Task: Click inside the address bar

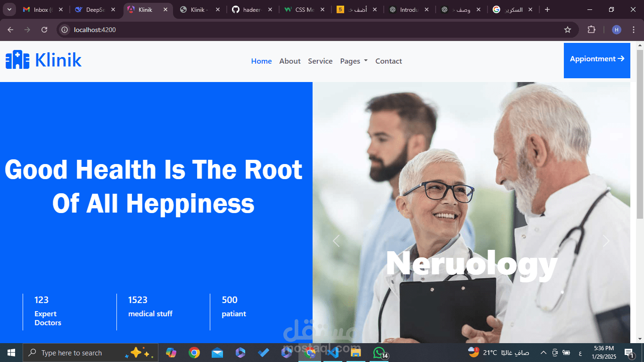Action: [141, 29]
